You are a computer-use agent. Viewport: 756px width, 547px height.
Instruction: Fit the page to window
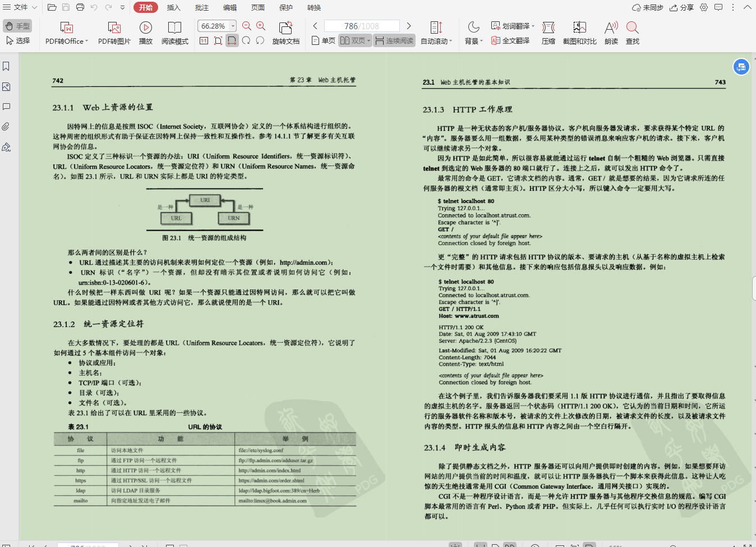point(218,40)
